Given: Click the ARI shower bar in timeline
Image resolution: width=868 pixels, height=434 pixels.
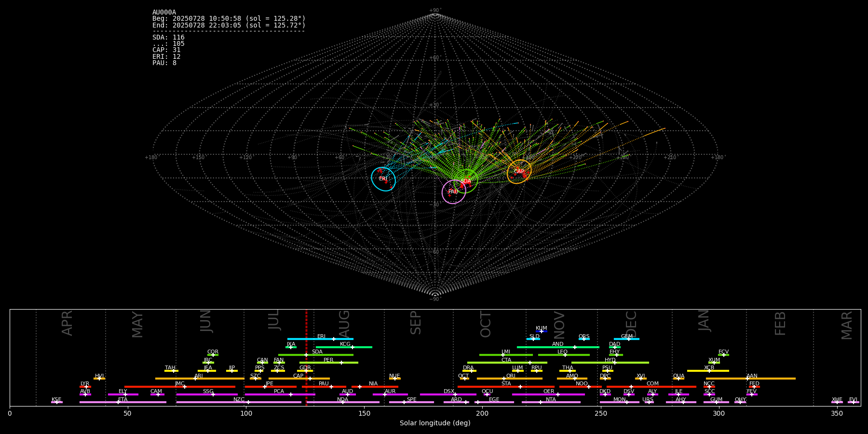Looking at the screenshot, I should click(200, 379).
